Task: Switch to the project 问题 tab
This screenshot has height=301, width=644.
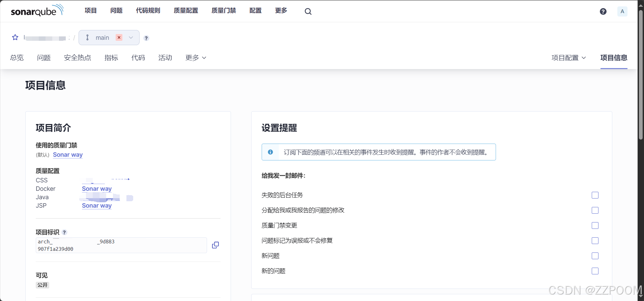Action: tap(44, 58)
